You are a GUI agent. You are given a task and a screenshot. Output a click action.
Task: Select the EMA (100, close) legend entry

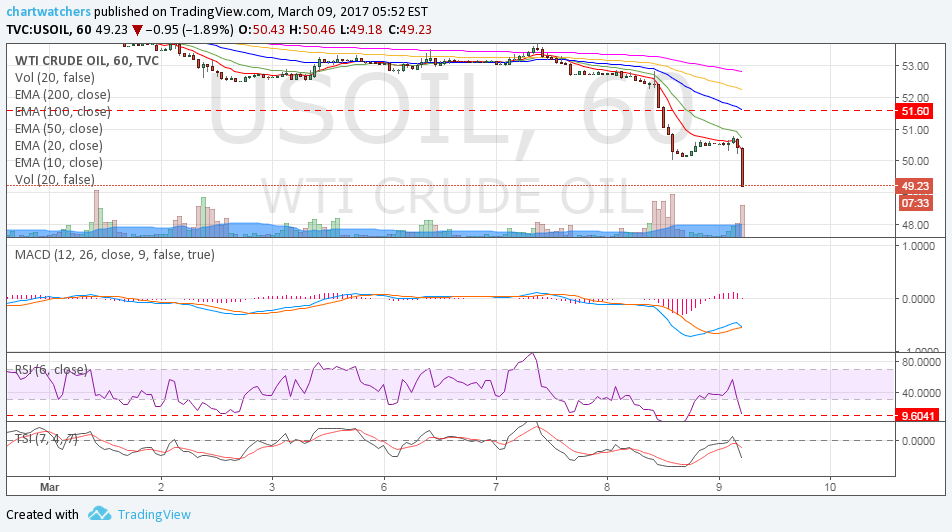click(x=63, y=111)
